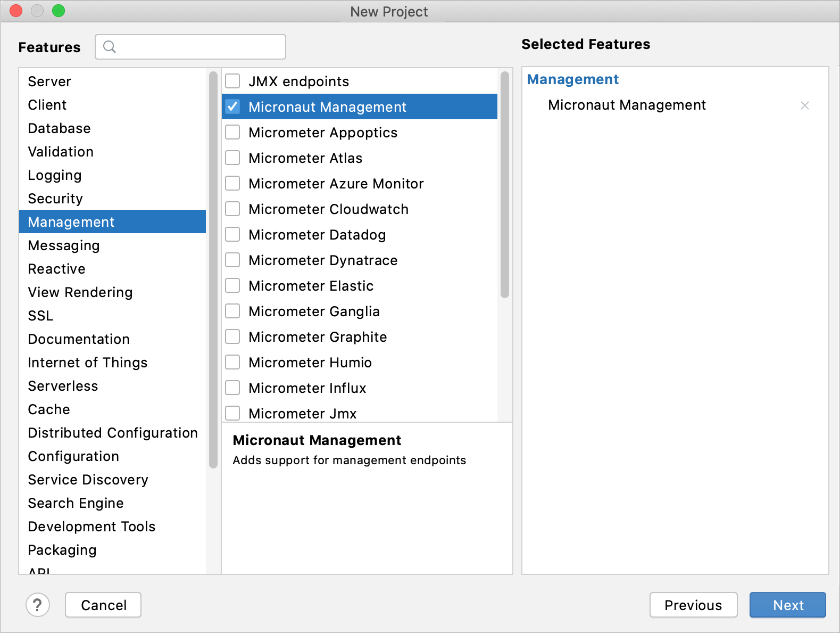Select the Validation category
The height and width of the screenshot is (633, 840).
(x=112, y=152)
